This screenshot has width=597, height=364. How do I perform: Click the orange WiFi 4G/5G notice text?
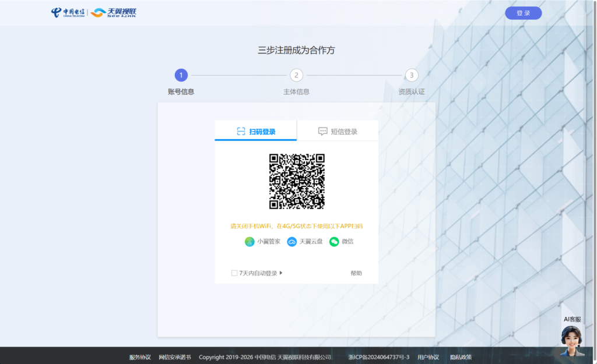point(296,226)
